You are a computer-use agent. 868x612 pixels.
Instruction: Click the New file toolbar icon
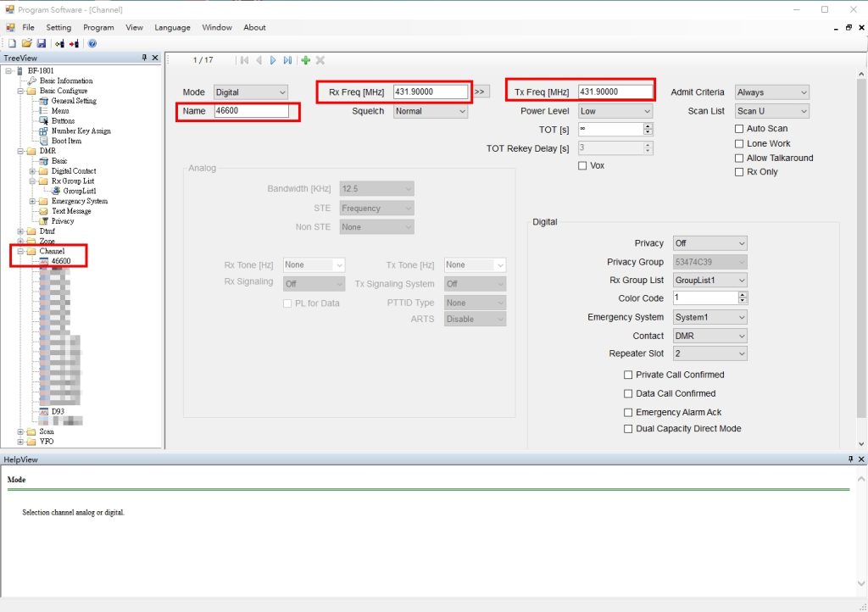(12, 43)
